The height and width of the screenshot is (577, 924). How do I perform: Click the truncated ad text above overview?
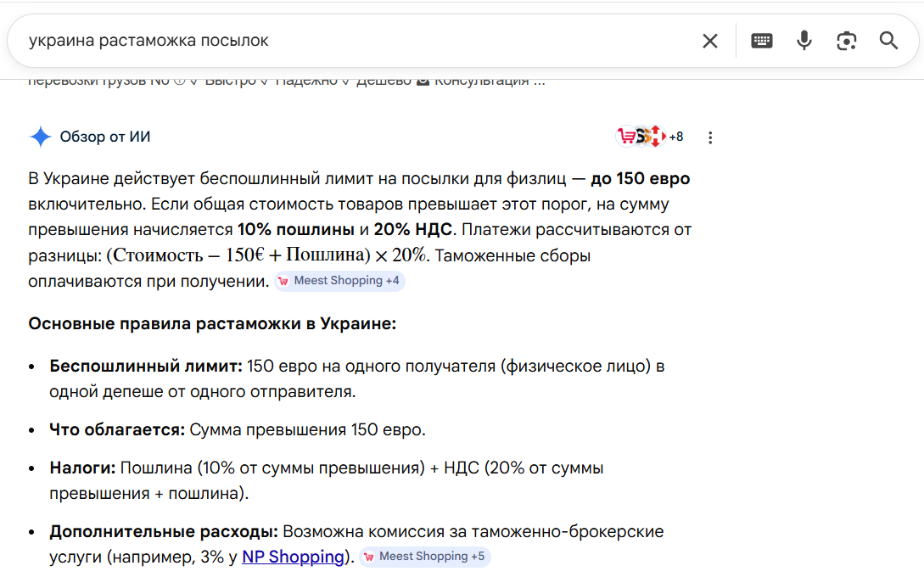(x=286, y=81)
